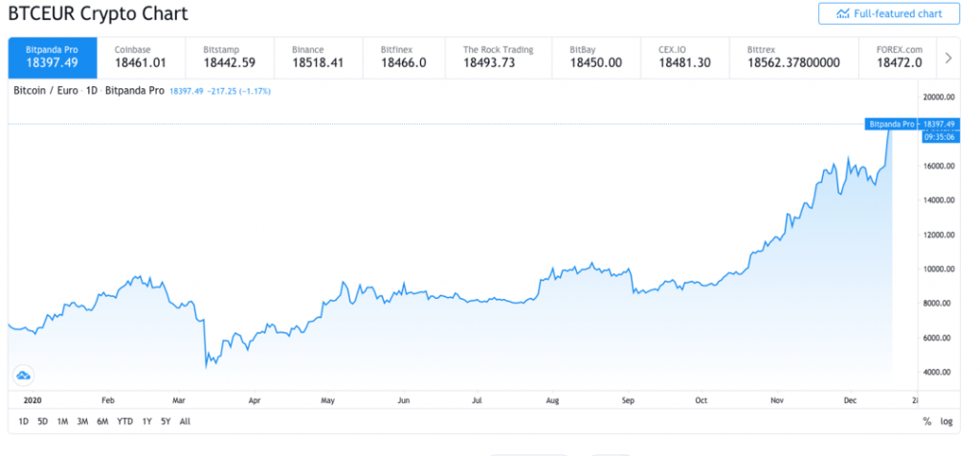Screen dimensions: 980x456
Task: Select the BitBay exchange tab
Action: tap(596, 57)
